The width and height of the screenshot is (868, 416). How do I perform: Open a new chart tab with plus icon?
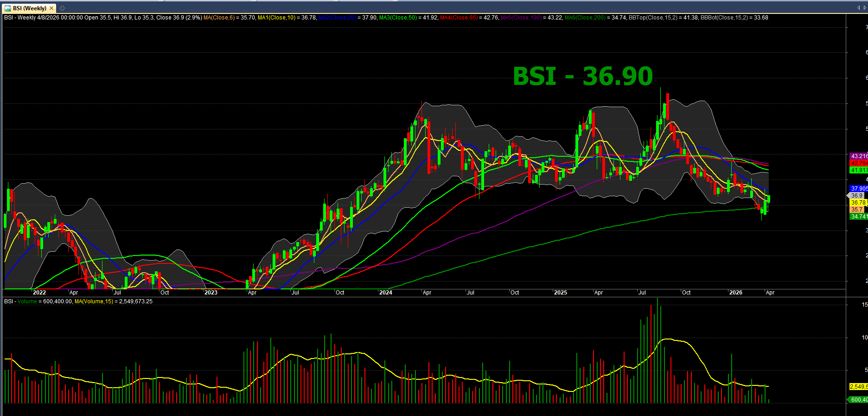coord(63,8)
